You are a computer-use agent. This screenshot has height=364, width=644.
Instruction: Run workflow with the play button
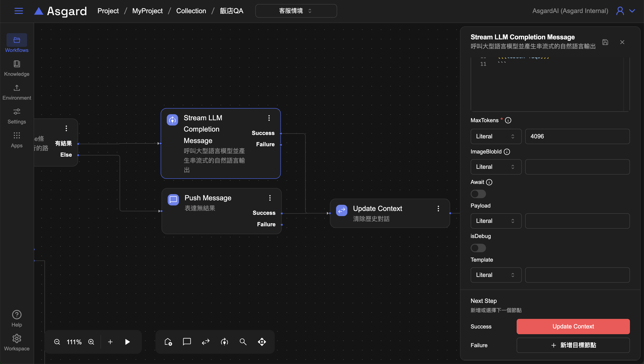pos(127,342)
